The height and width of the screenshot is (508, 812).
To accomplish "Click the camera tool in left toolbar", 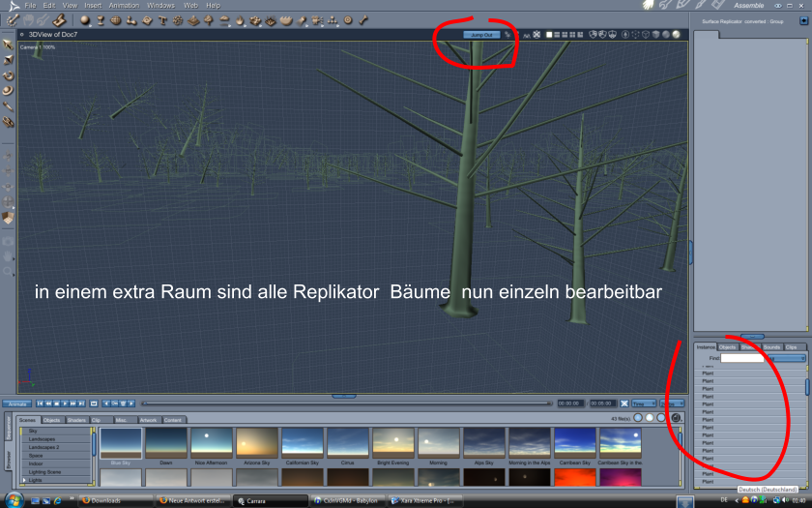I will click(8, 241).
